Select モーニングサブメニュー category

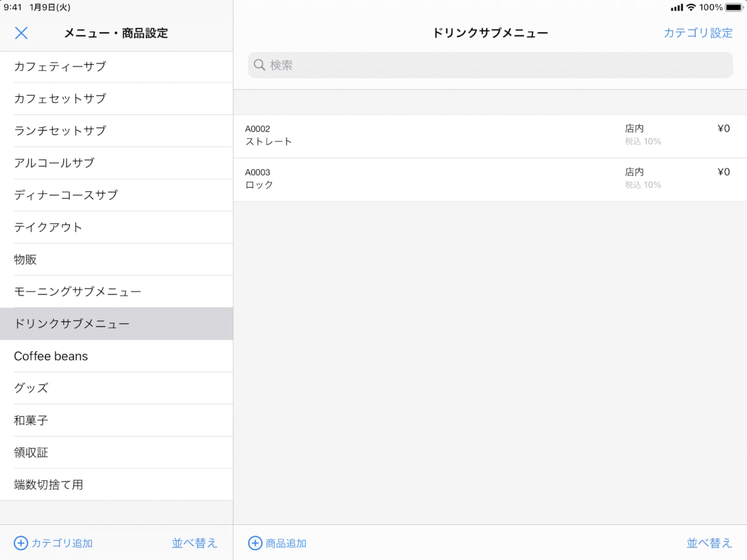click(117, 291)
